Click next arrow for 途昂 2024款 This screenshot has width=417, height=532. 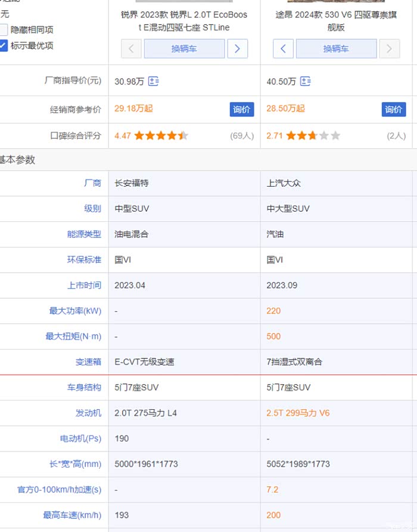click(390, 49)
